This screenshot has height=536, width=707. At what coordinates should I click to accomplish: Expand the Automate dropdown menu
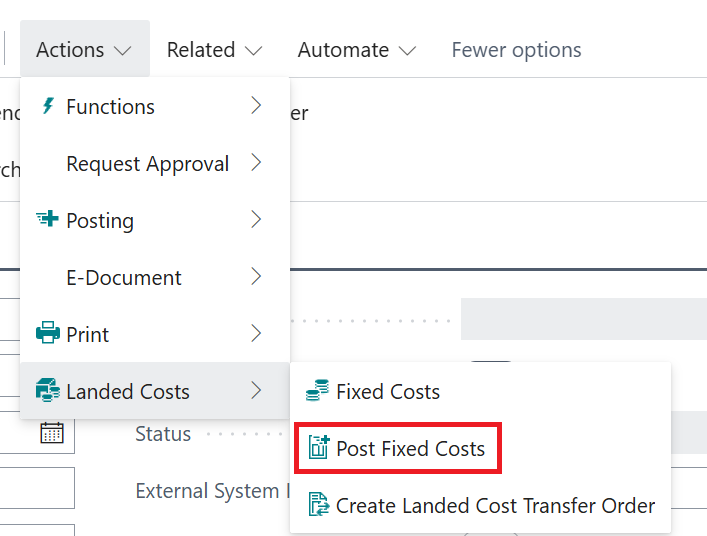coord(357,50)
